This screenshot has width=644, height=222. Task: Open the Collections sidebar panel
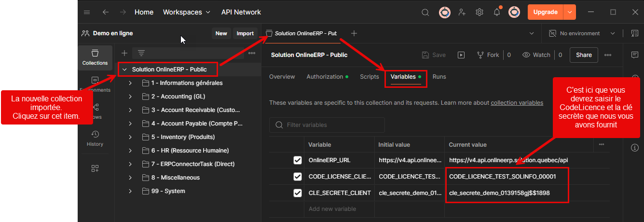point(95,57)
